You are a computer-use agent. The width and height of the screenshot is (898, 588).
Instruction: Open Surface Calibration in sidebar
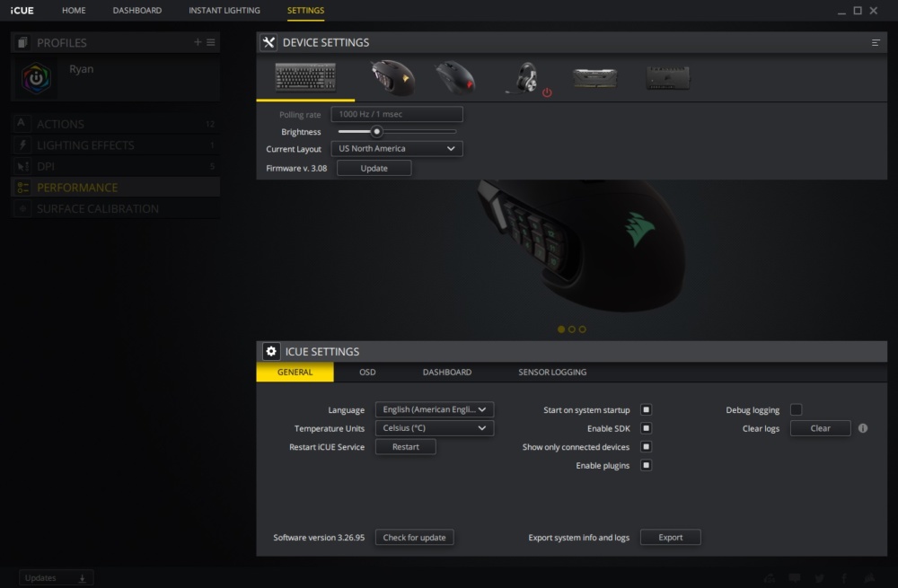(115, 208)
